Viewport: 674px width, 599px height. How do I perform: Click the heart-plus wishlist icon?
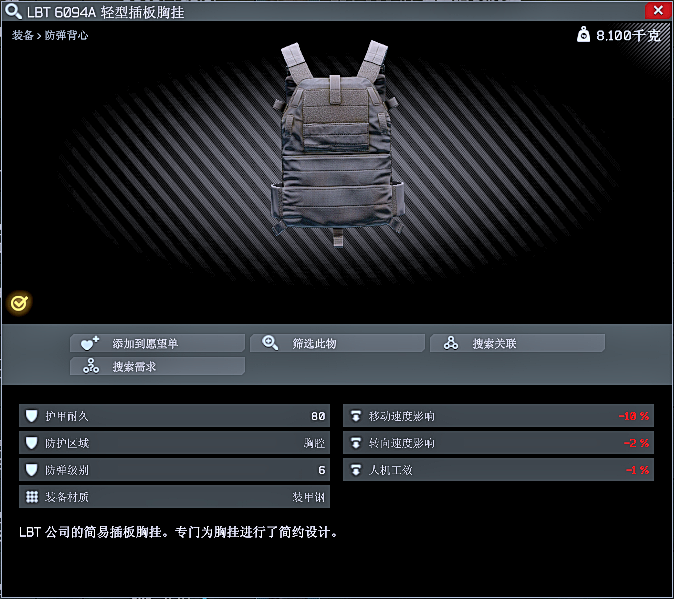[x=89, y=343]
